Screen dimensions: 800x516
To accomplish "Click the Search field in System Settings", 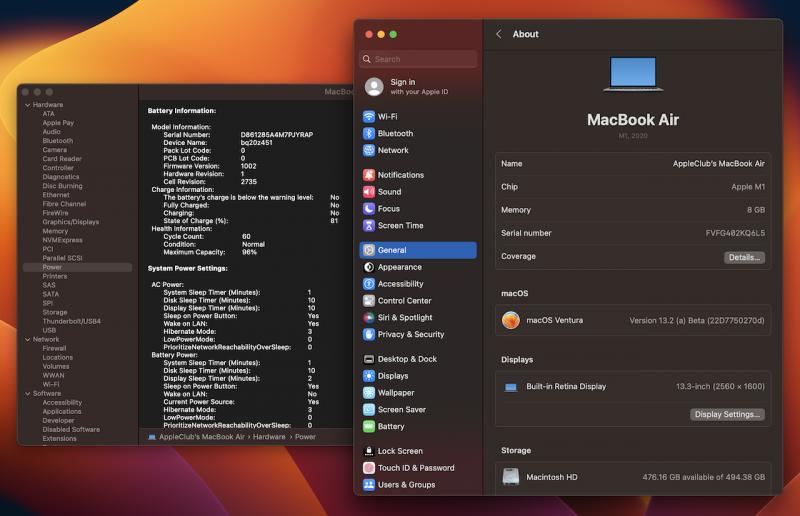I will pyautogui.click(x=418, y=59).
